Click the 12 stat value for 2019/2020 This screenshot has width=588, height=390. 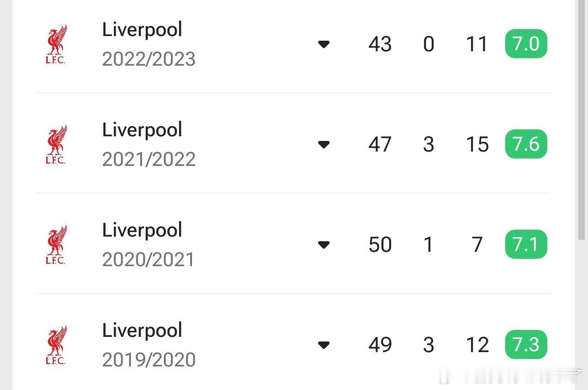tap(477, 345)
